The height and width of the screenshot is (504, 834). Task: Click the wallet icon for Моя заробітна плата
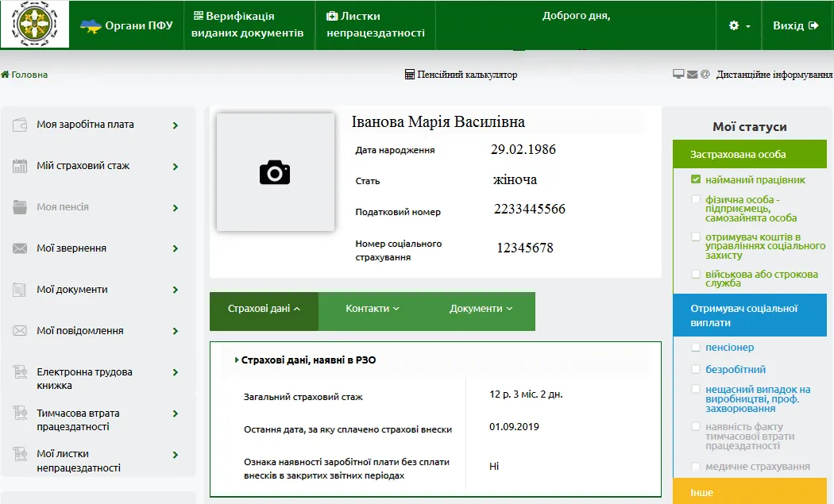20,125
